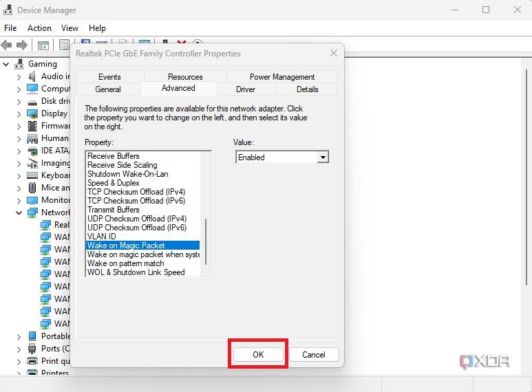Click the Disk drives category icon
The image size is (532, 392).
pos(32,102)
